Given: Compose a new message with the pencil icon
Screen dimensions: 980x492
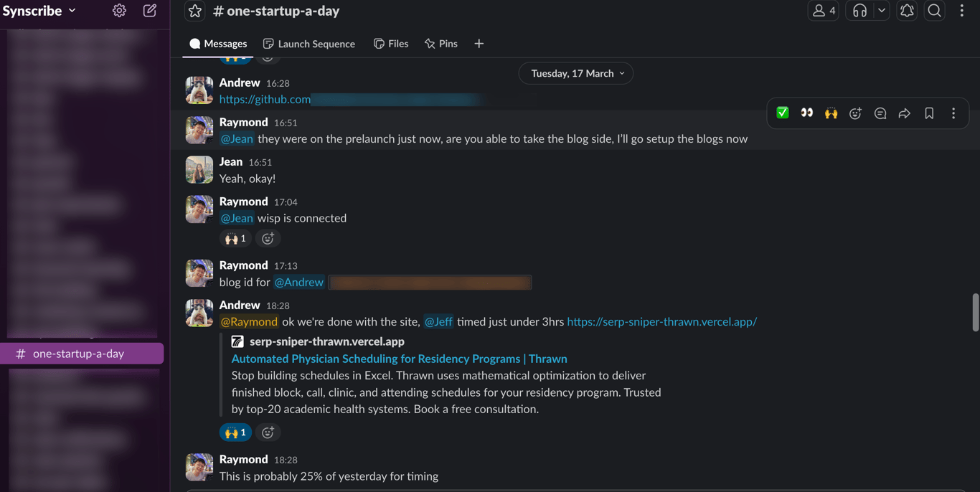Looking at the screenshot, I should [x=150, y=11].
